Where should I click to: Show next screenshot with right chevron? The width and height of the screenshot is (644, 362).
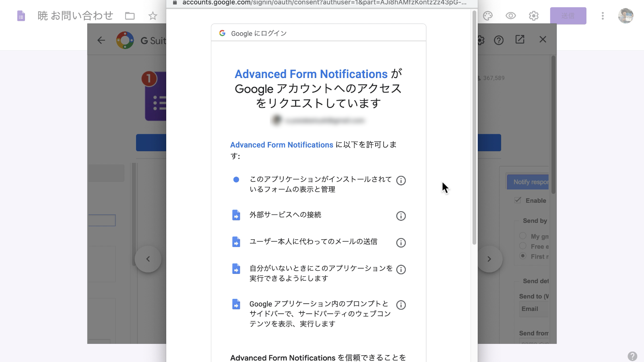click(x=489, y=259)
